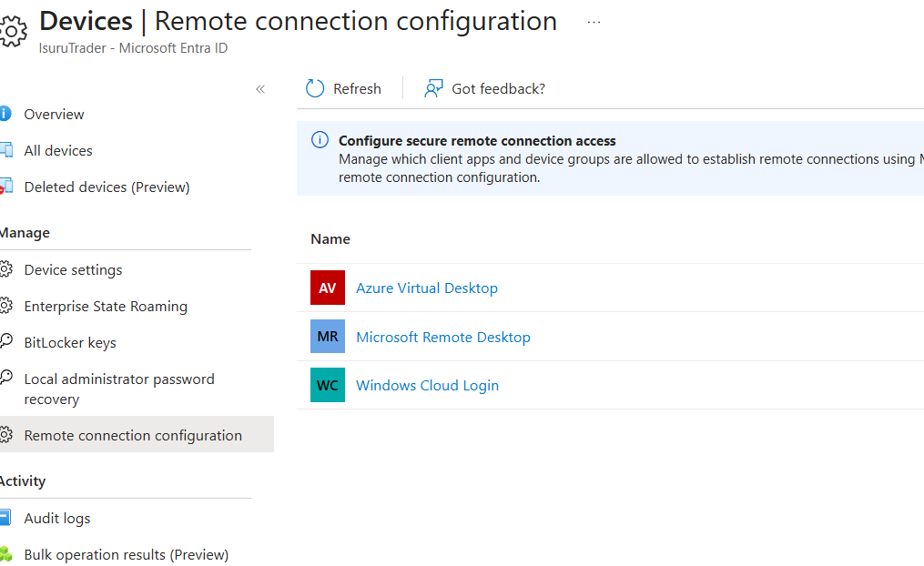Click the Refresh circular arrow icon
The height and width of the screenshot is (566, 924).
[x=315, y=88]
